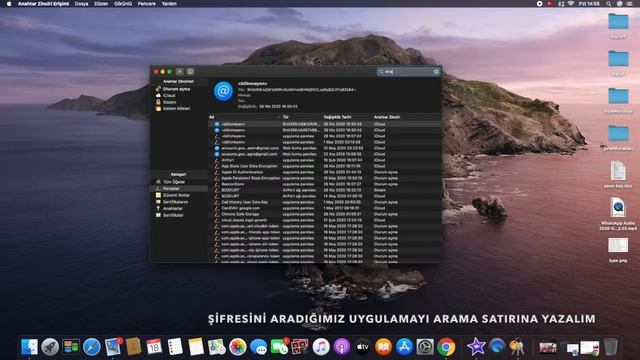Select the WhatsApp Audio mp4 file on desktop
The height and width of the screenshot is (360, 640).
[x=618, y=213]
